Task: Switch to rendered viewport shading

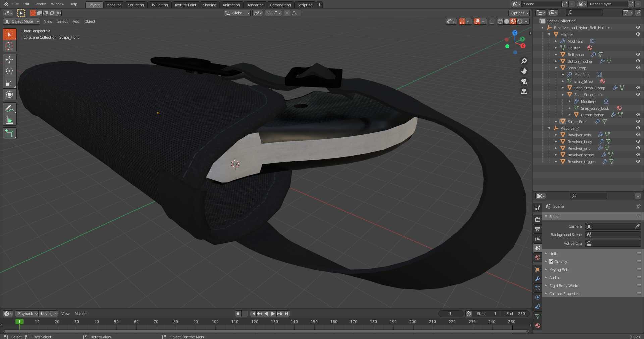Action: click(x=520, y=21)
